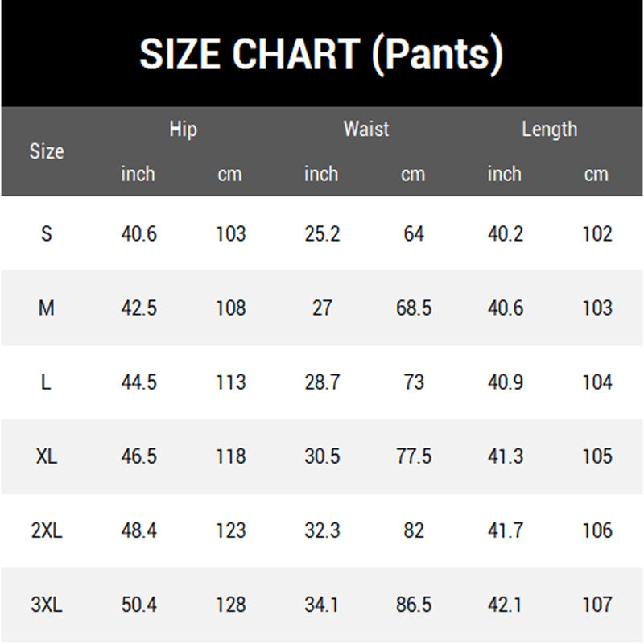Select hip value 123 cm for 2XL

pos(231,530)
